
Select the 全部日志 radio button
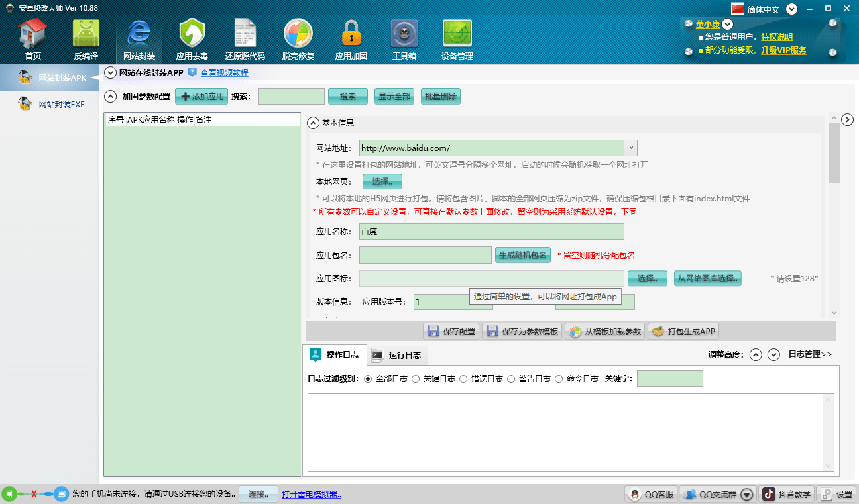pyautogui.click(x=369, y=379)
